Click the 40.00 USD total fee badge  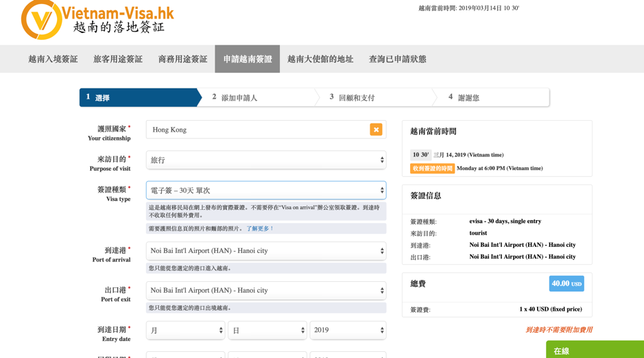coord(567,283)
